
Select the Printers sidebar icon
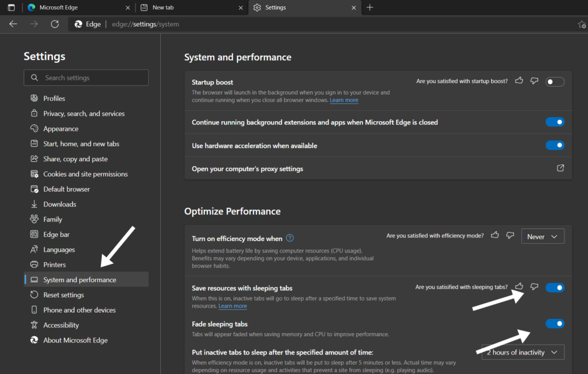pos(35,264)
